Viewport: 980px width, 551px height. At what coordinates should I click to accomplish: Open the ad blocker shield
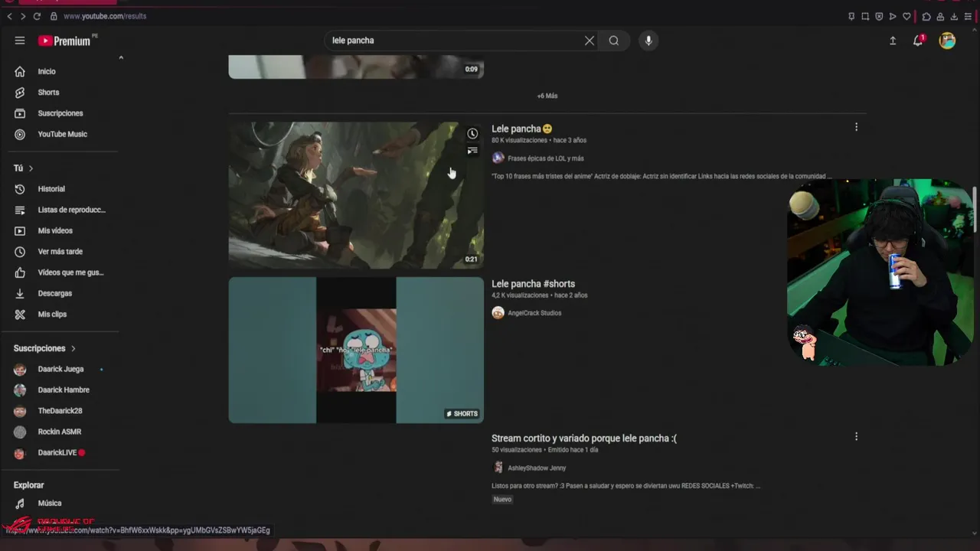(879, 16)
